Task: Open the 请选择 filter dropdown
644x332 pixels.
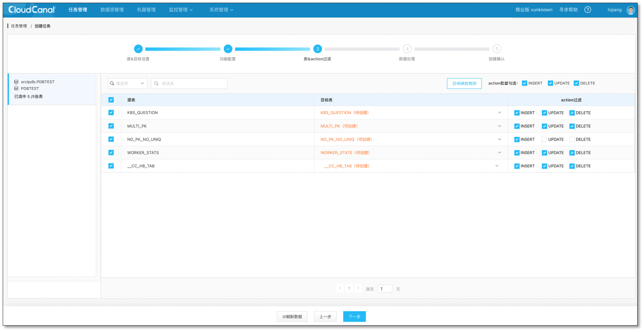Action: pos(127,83)
